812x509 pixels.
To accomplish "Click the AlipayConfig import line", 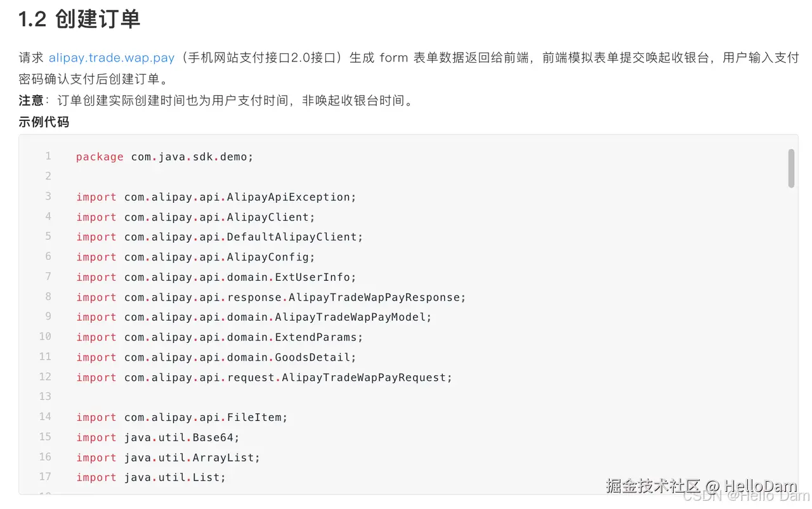I will coord(195,257).
